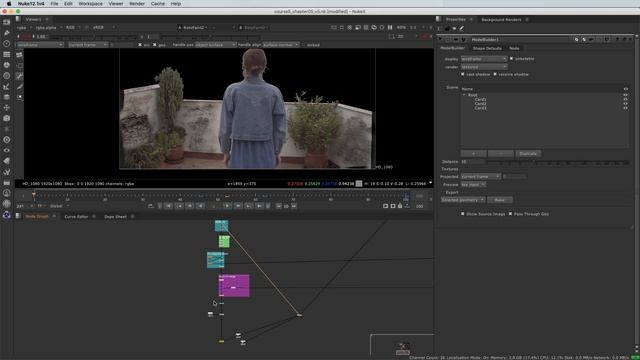Image resolution: width=640 pixels, height=360 pixels.
Task: Open the Merge nodes icon
Action: pos(7,97)
